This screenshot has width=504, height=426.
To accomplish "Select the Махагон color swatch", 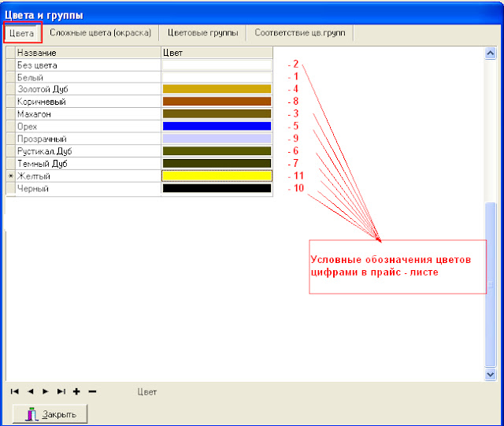I will point(217,114).
